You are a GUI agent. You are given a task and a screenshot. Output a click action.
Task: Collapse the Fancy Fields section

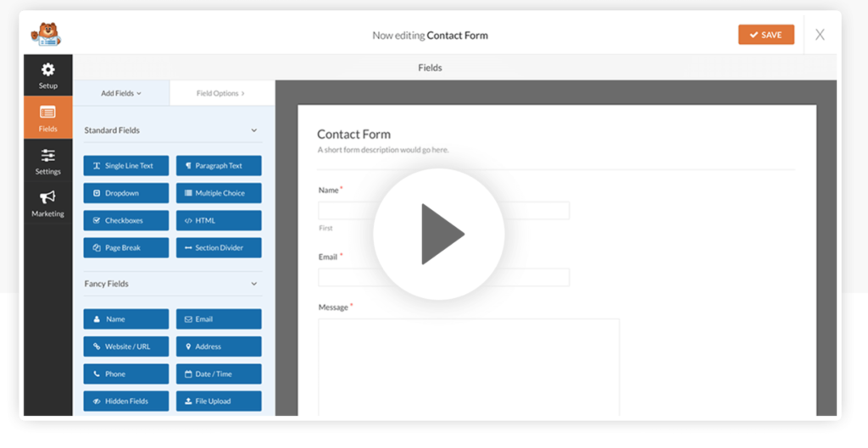253,284
